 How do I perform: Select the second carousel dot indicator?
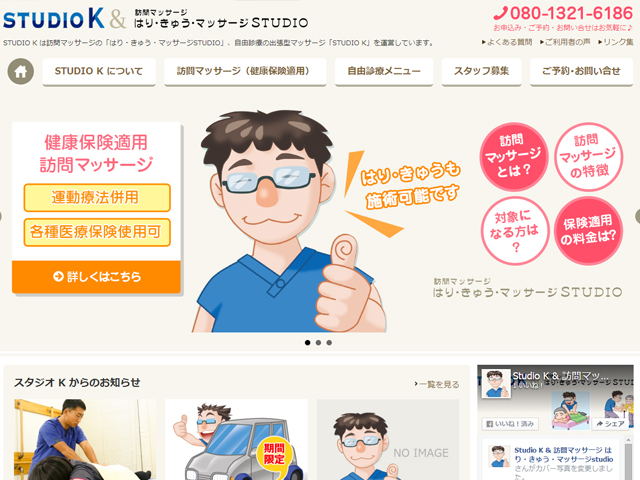318,342
